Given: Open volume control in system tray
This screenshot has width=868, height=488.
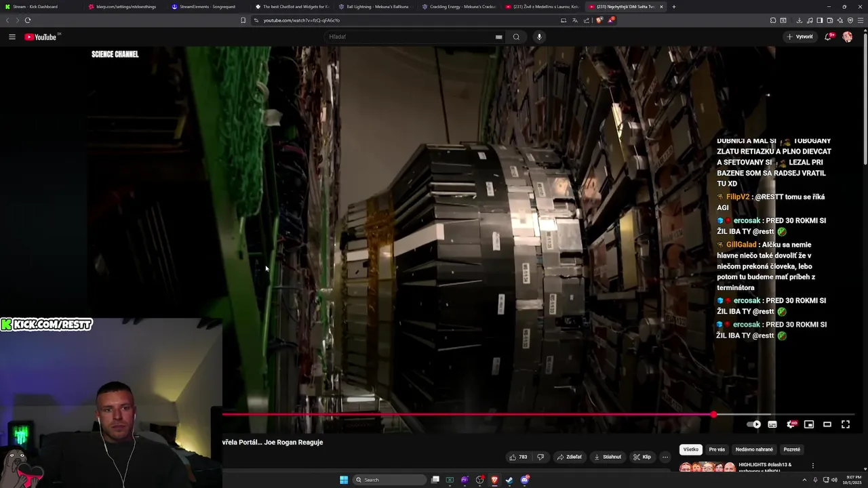Looking at the screenshot, I should click(x=834, y=480).
